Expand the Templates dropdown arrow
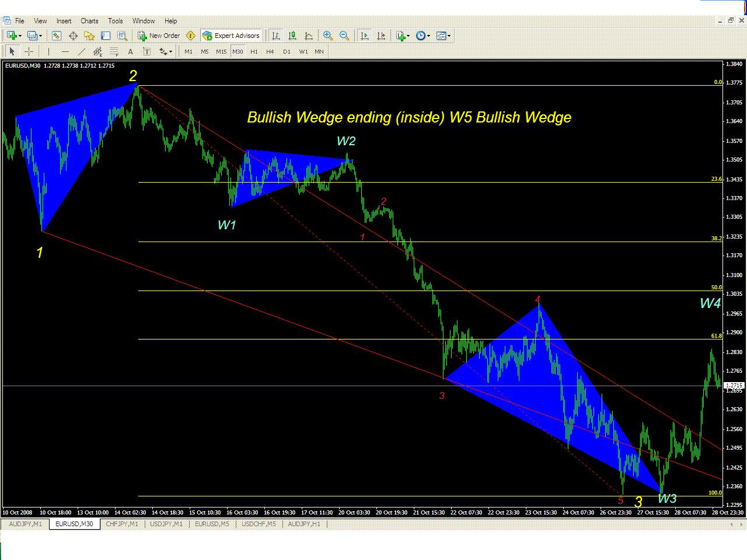 tap(449, 36)
